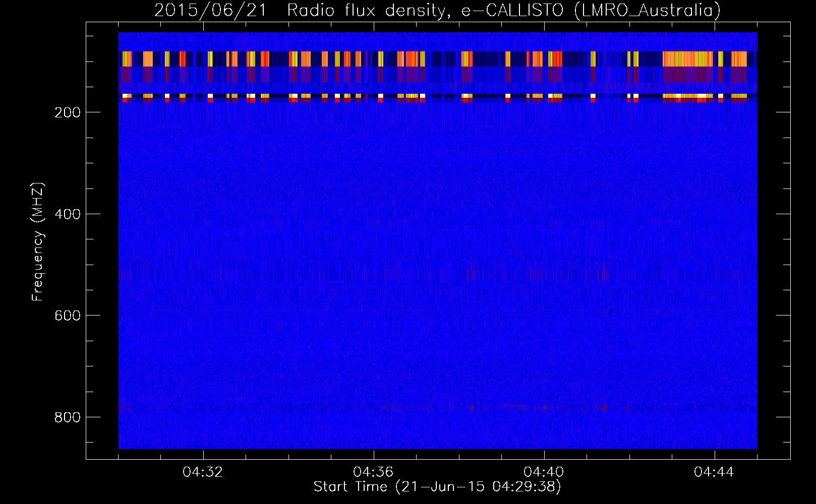The image size is (816, 504).
Task: Click the 04:36 time tick label
Action: pos(374,472)
